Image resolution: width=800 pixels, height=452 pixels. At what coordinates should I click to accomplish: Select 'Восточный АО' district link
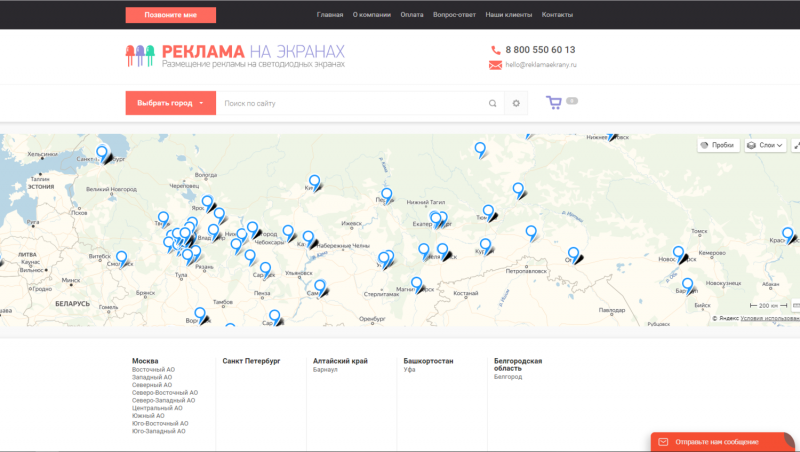(x=153, y=369)
